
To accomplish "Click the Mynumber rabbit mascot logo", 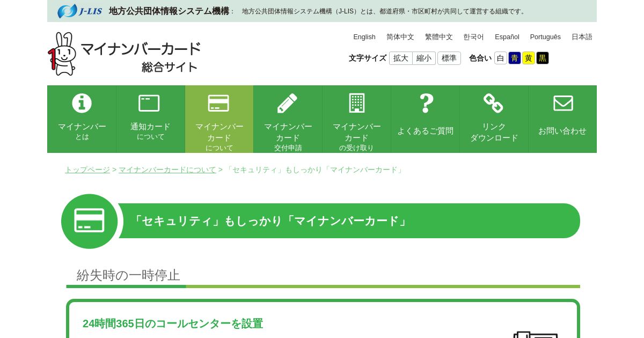I will [62, 54].
